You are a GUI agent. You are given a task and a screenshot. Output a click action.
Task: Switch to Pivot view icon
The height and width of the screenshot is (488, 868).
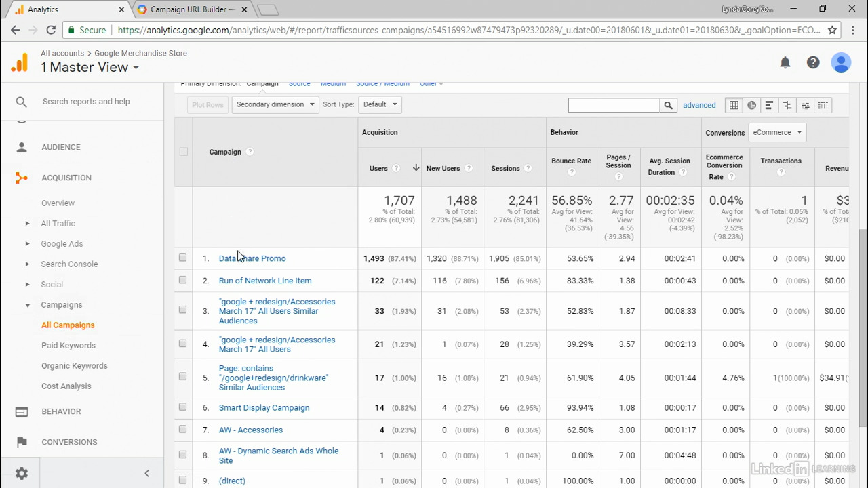[823, 105]
